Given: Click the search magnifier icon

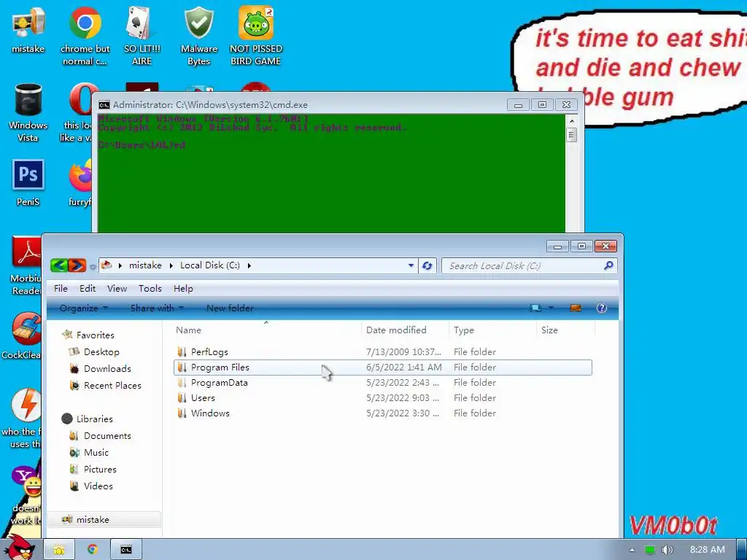Looking at the screenshot, I should 608,265.
